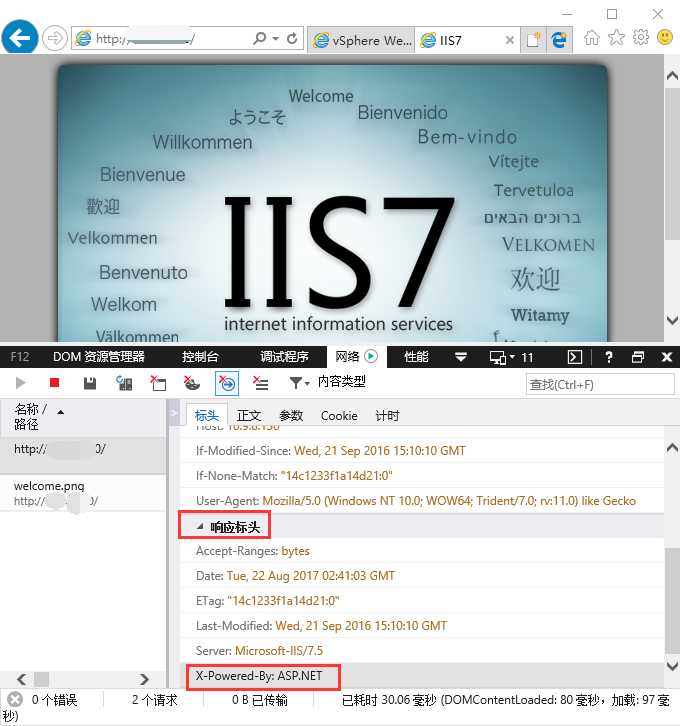Click the browser back button
This screenshot has height=726, width=680.
(19, 37)
